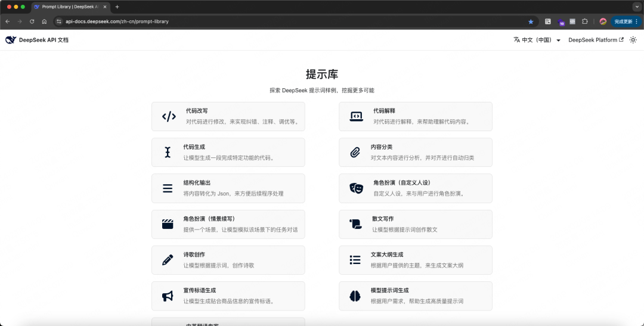This screenshot has width=644, height=326.
Task: Click description 让模型根据提示词创作散文
Action: pos(404,229)
